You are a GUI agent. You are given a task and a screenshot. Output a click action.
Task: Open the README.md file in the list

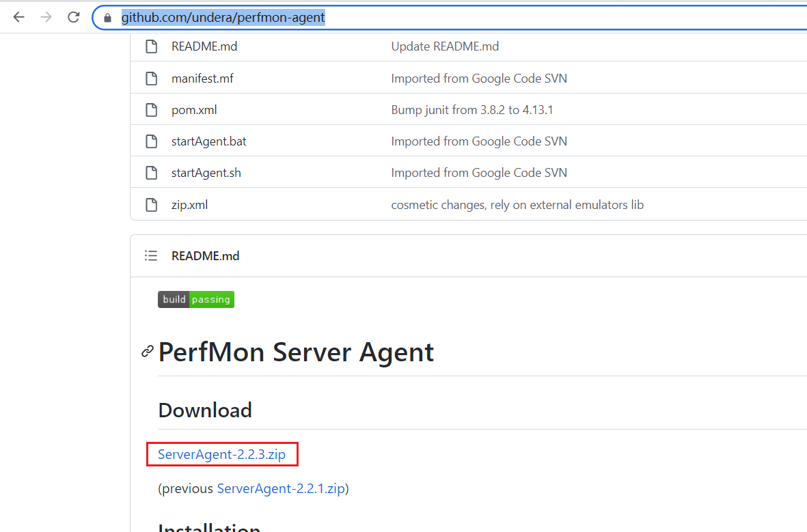tap(204, 46)
